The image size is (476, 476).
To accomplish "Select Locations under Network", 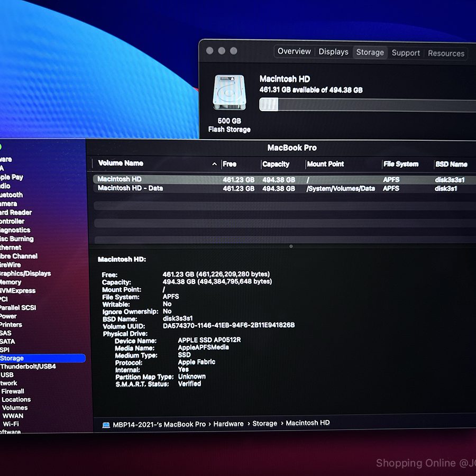I will [x=16, y=399].
